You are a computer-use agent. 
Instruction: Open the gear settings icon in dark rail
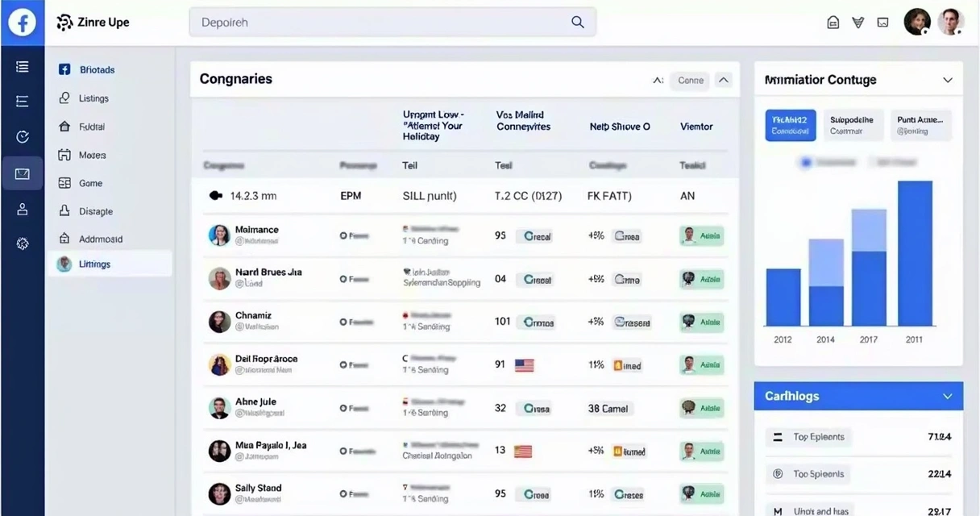pyautogui.click(x=23, y=243)
